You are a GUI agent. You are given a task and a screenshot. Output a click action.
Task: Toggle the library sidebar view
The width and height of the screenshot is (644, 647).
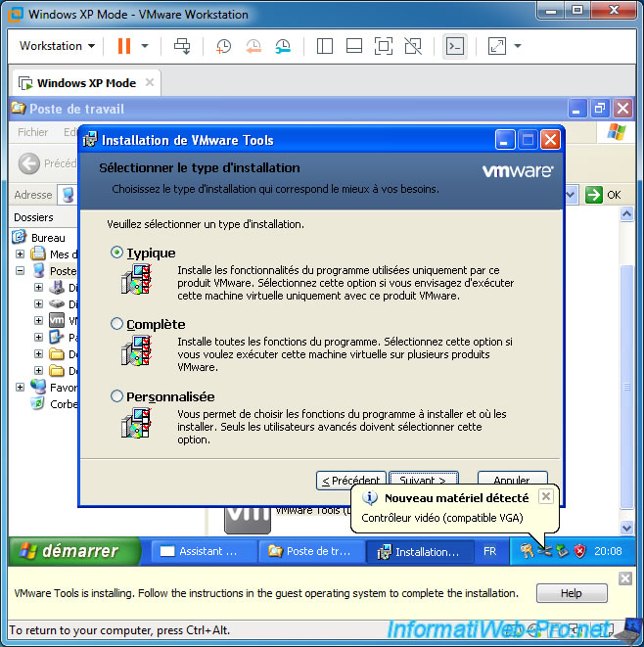tap(325, 46)
